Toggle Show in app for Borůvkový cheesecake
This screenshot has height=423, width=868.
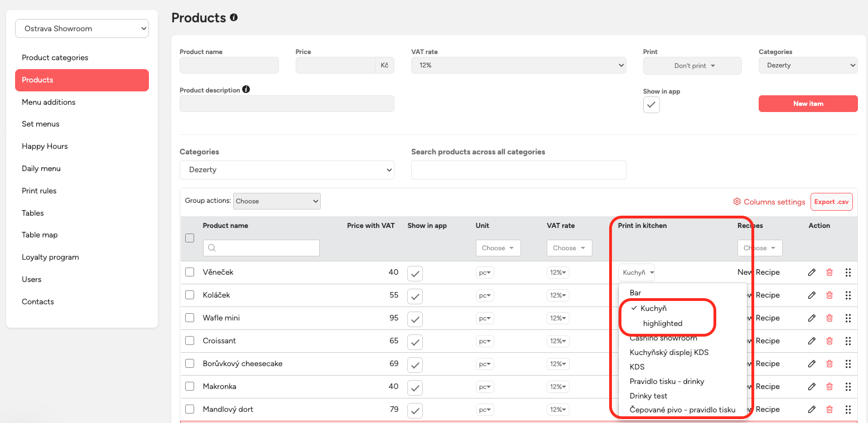415,364
